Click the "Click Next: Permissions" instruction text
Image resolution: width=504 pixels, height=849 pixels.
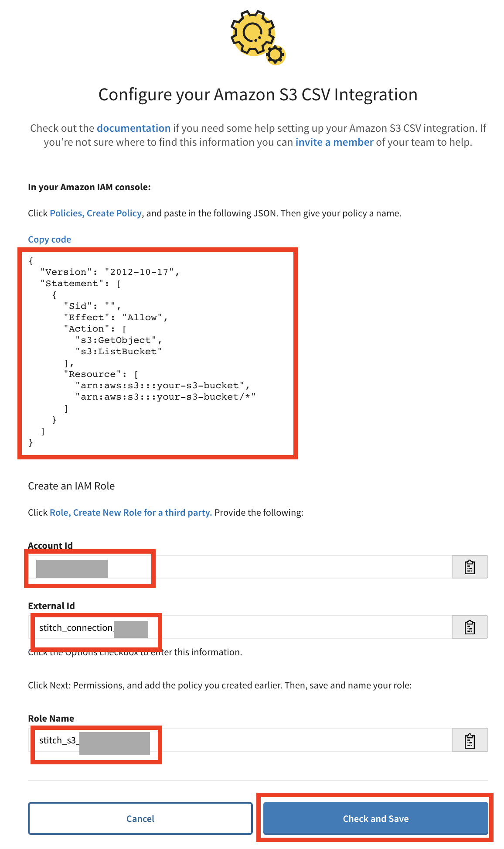tap(220, 685)
